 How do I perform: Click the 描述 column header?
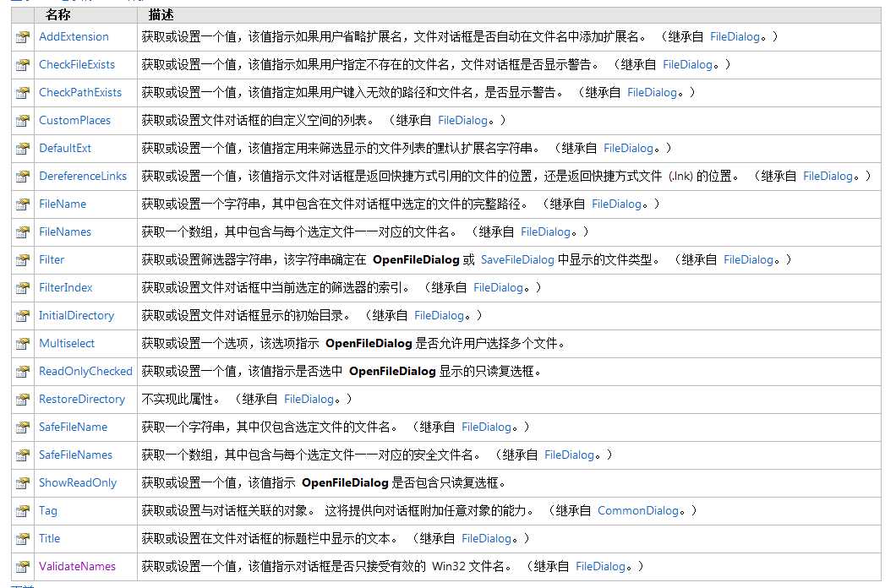[x=161, y=15]
